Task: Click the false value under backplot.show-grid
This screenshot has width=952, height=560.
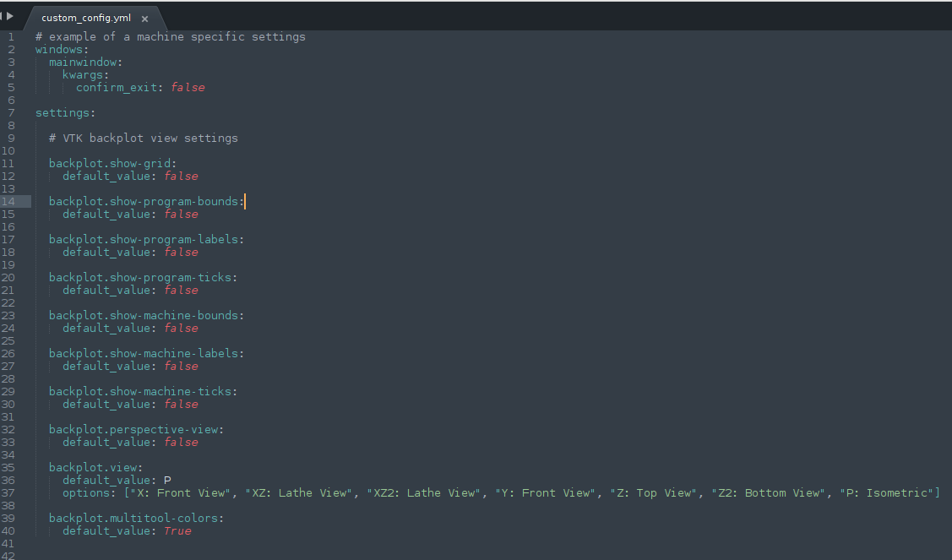Action: (181, 177)
